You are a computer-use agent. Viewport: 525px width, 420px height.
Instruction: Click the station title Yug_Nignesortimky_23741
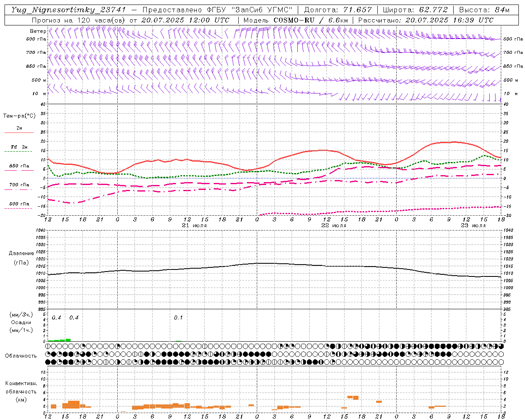[x=68, y=10]
